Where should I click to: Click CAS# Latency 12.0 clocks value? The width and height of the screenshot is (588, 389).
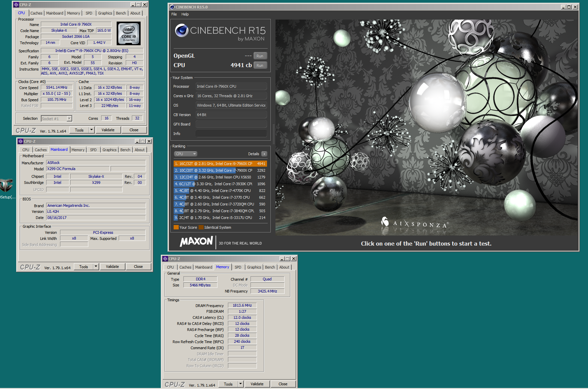(242, 317)
